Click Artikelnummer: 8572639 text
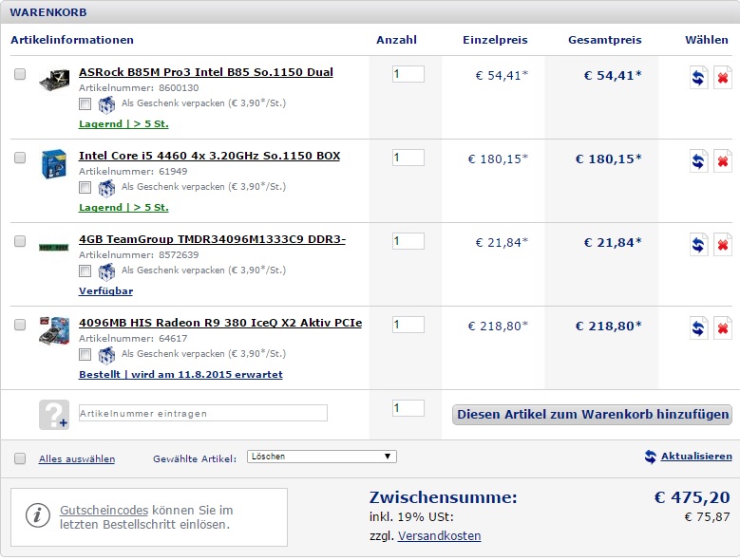The height and width of the screenshot is (560, 740). [x=139, y=254]
